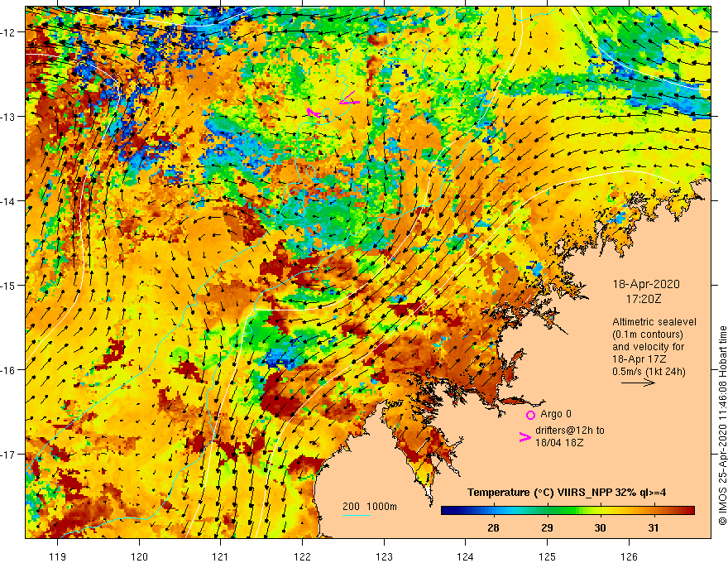The image size is (728, 563).
Task: Click the latitude axis label -12
Action: coord(8,32)
